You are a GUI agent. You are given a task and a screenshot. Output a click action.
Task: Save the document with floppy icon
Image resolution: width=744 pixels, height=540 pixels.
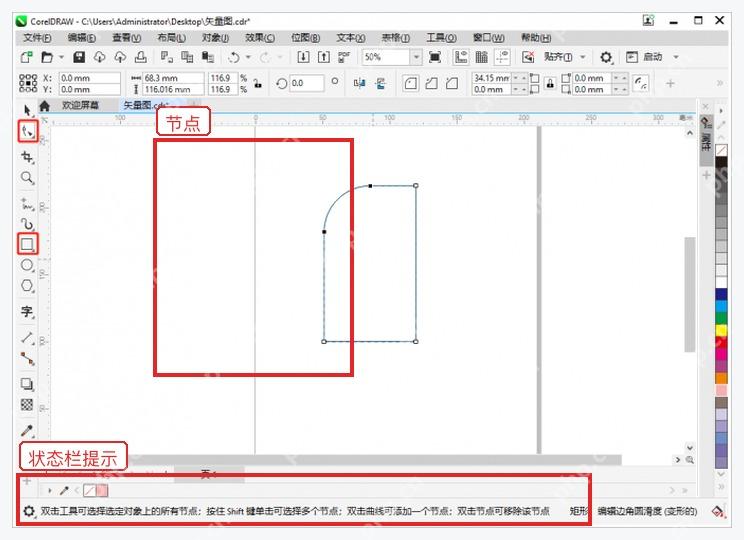tap(79, 57)
